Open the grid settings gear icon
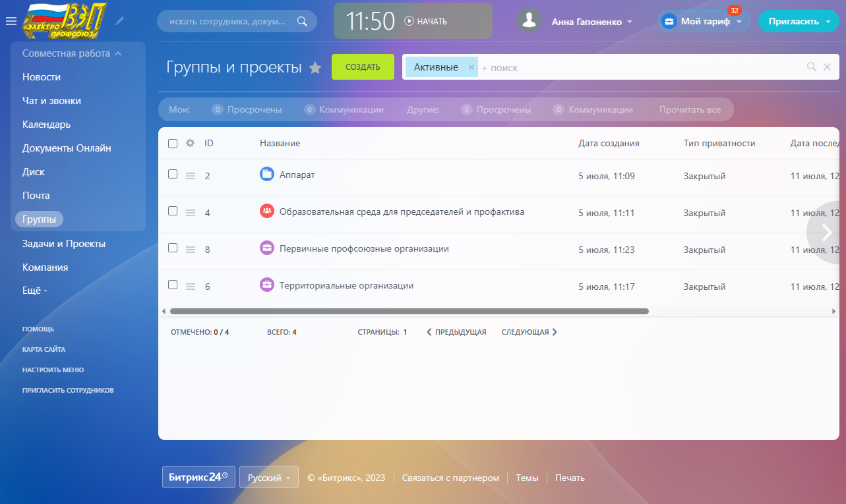Viewport: 846px width, 504px height. point(190,143)
